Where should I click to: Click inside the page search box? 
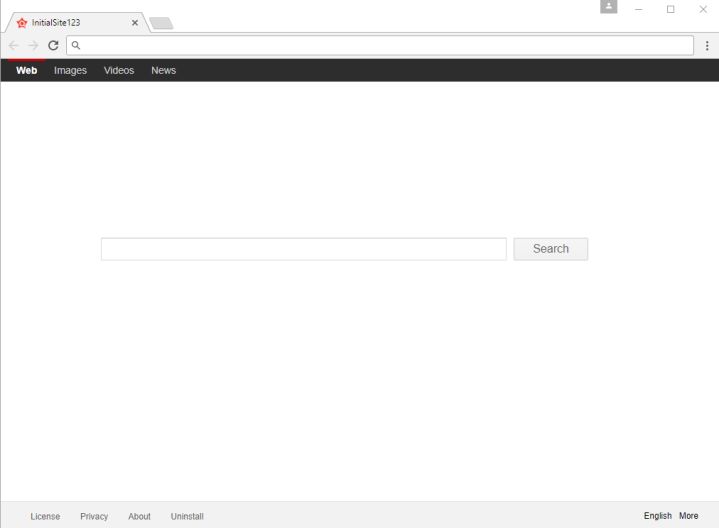pos(304,249)
